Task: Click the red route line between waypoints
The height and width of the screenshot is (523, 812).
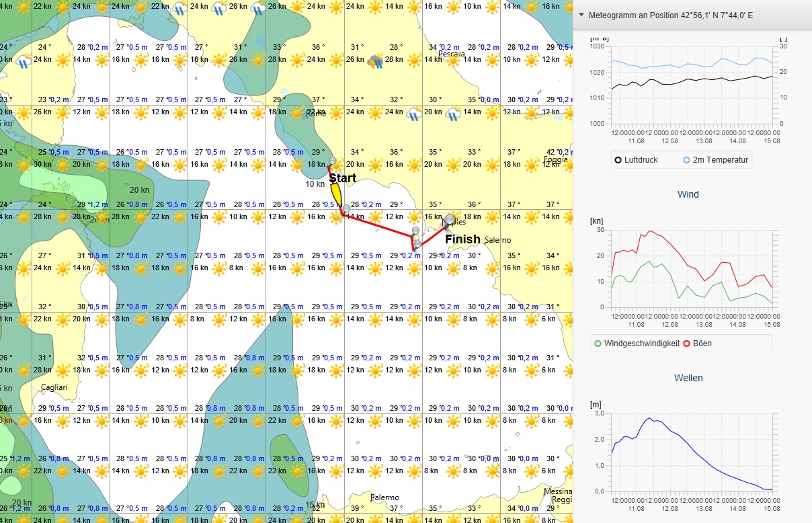Action: point(378,225)
